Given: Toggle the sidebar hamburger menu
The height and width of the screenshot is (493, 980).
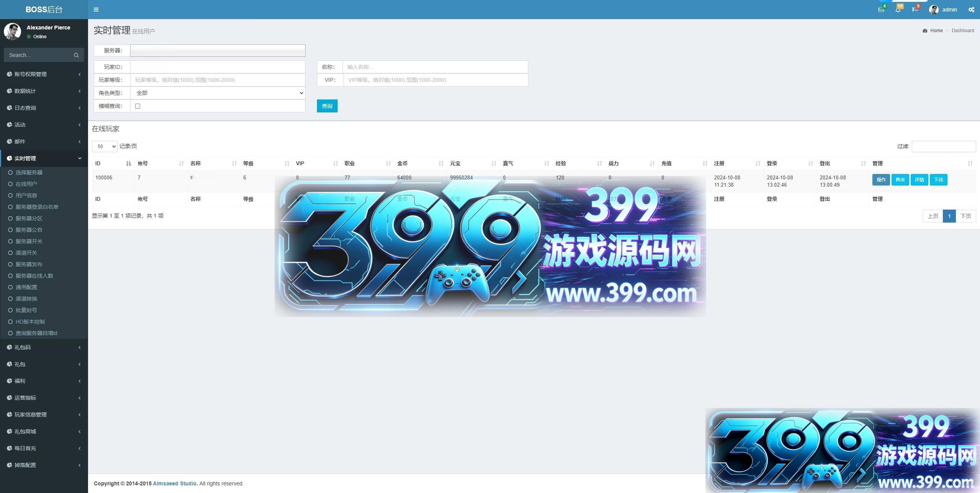Looking at the screenshot, I should pos(96,10).
